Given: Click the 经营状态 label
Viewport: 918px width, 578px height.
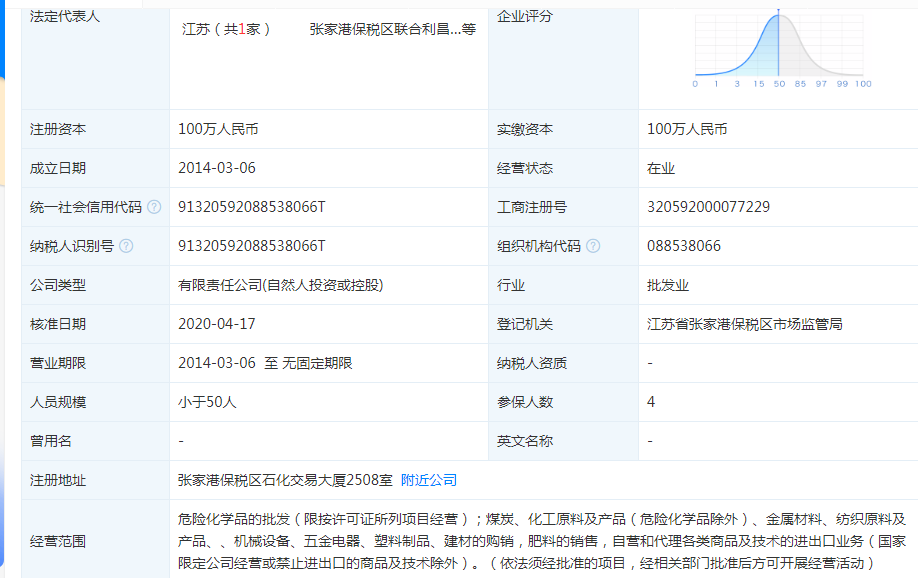Looking at the screenshot, I should tap(525, 168).
